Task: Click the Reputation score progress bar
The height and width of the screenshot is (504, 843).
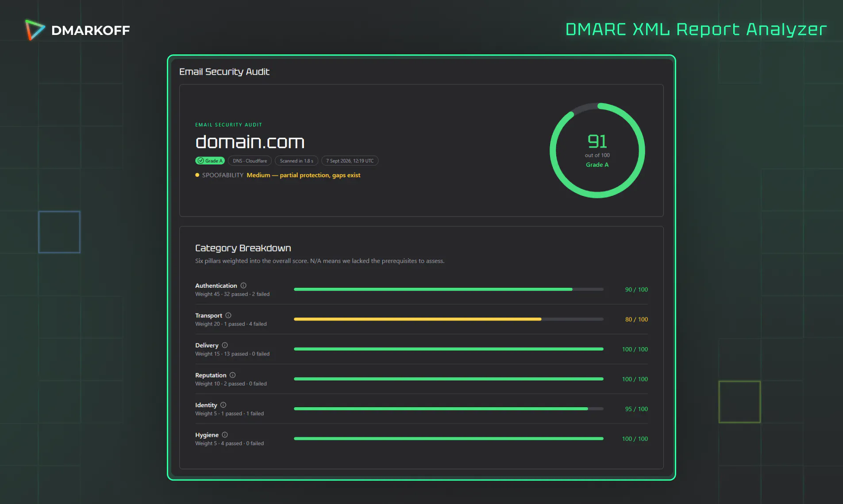Action: pyautogui.click(x=449, y=379)
